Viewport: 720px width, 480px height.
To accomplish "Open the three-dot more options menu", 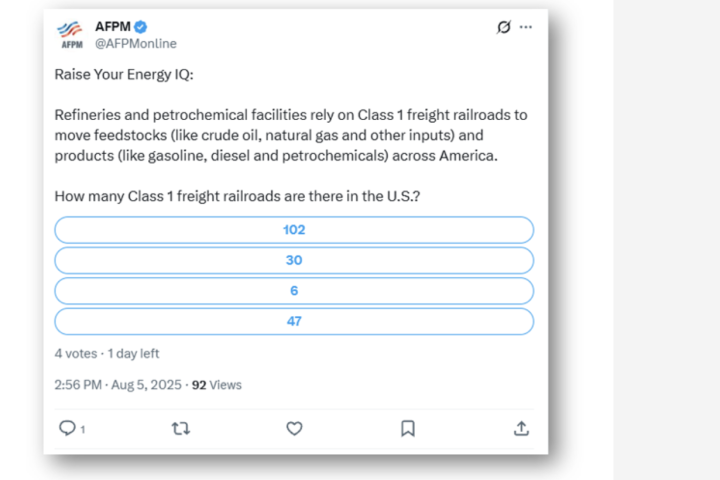I will (526, 27).
